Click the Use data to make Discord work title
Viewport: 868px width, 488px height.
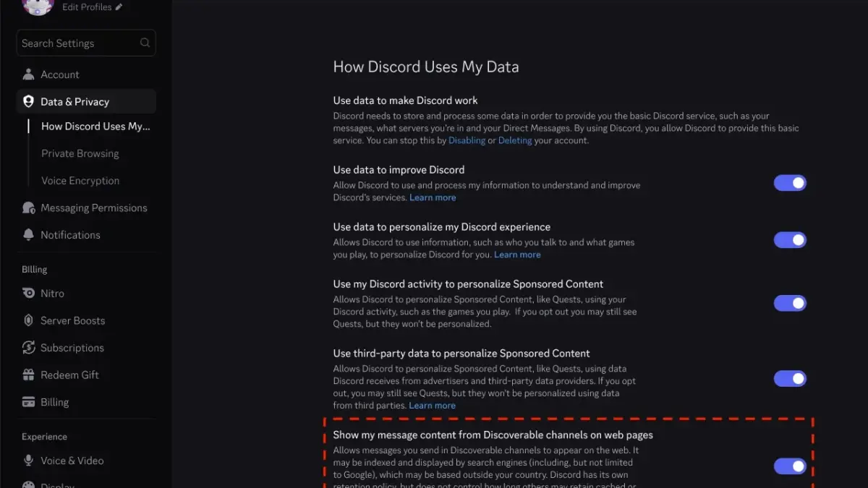(x=405, y=100)
